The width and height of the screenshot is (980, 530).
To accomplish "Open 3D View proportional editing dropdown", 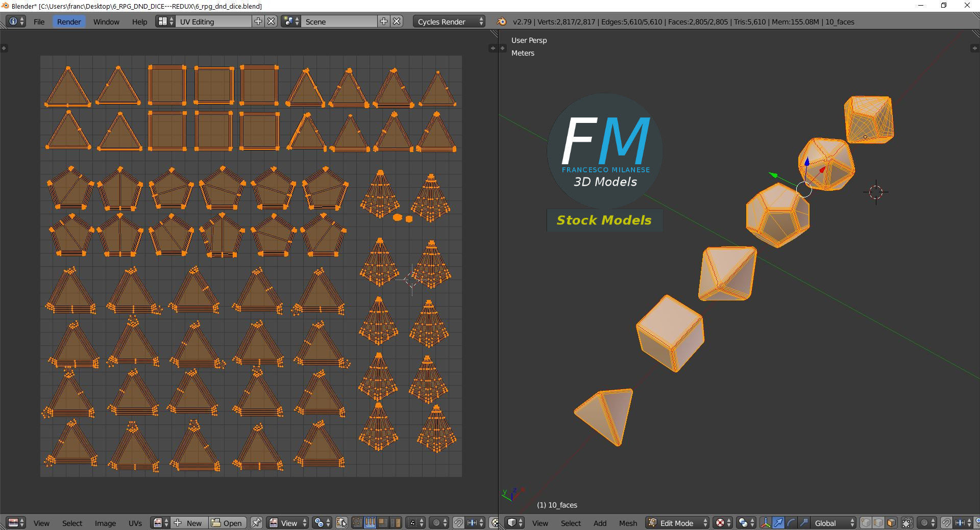I will click(927, 523).
